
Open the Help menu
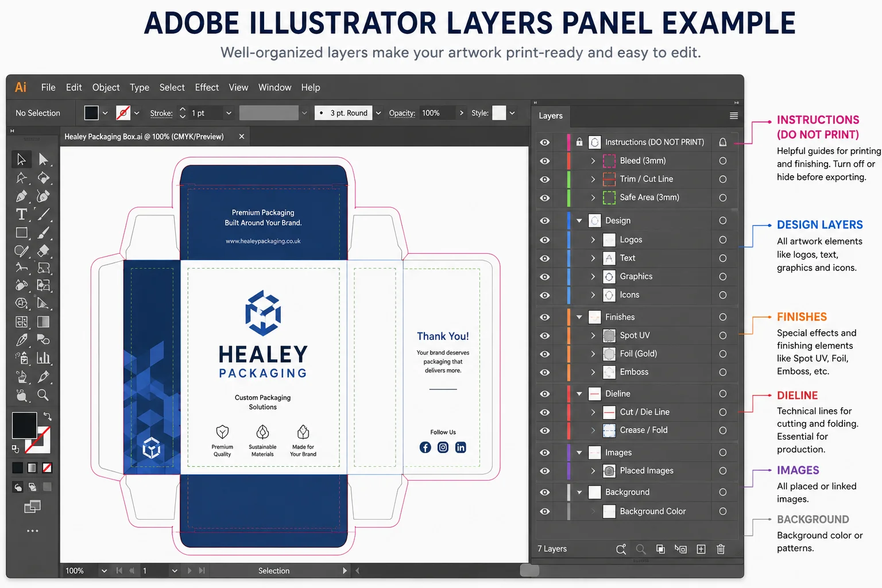(311, 87)
